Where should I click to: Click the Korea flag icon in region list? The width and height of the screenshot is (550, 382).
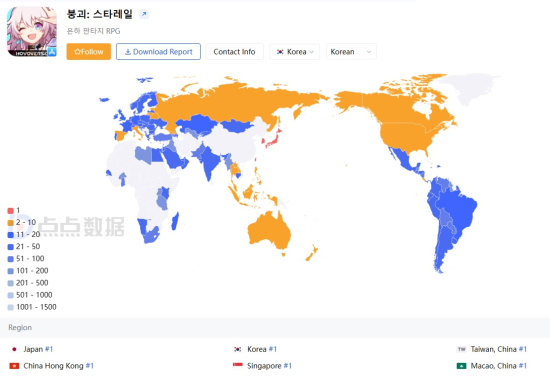pos(237,349)
